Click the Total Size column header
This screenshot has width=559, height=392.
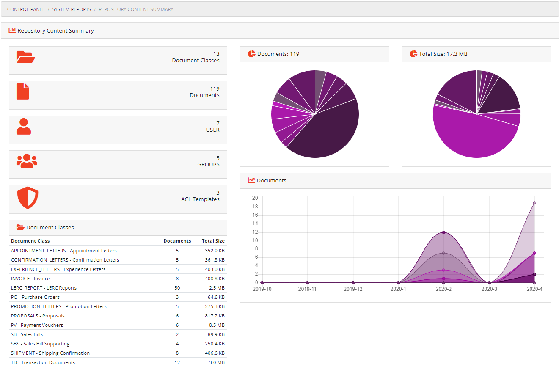213,240
